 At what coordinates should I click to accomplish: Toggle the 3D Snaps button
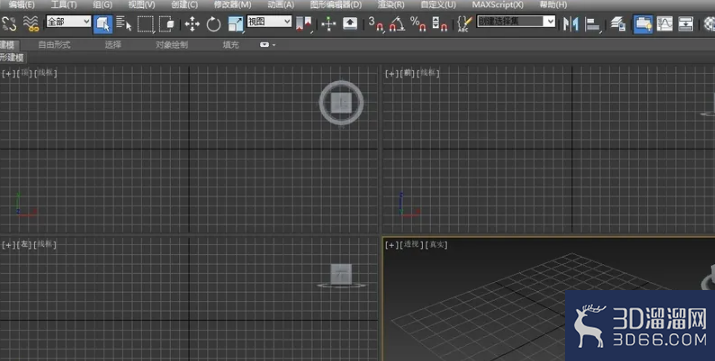pyautogui.click(x=376, y=24)
